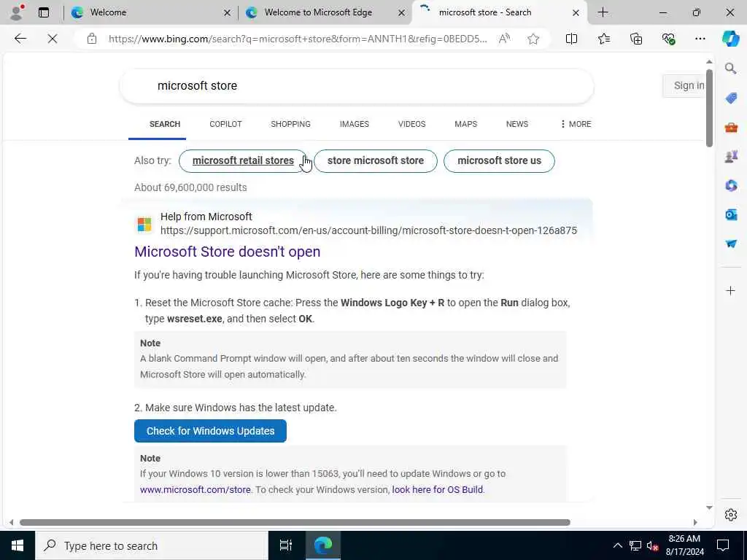The image size is (747, 560).
Task: Select the Videos search tab
Action: [411, 124]
